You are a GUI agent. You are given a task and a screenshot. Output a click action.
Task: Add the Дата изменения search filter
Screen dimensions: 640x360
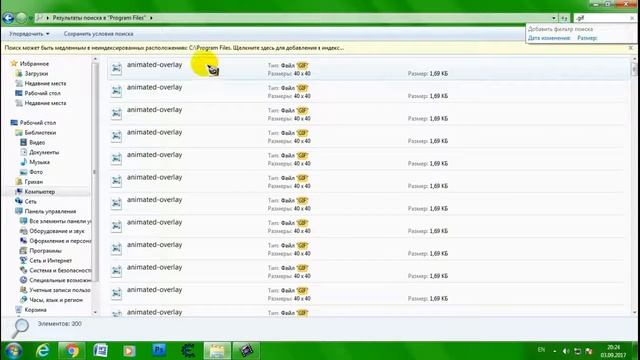coord(549,38)
